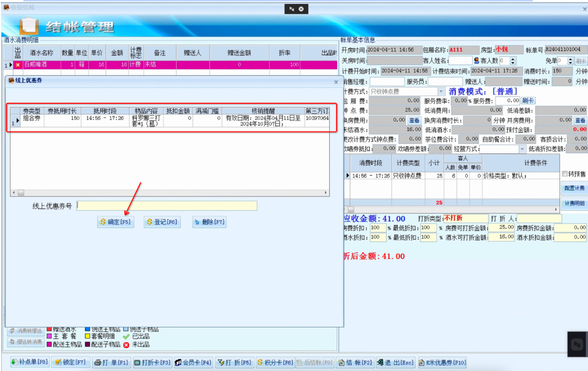Image resolution: width=588 pixels, height=371 pixels.
Task: Click the 确定 [F5] confirm button
Action: coord(115,222)
